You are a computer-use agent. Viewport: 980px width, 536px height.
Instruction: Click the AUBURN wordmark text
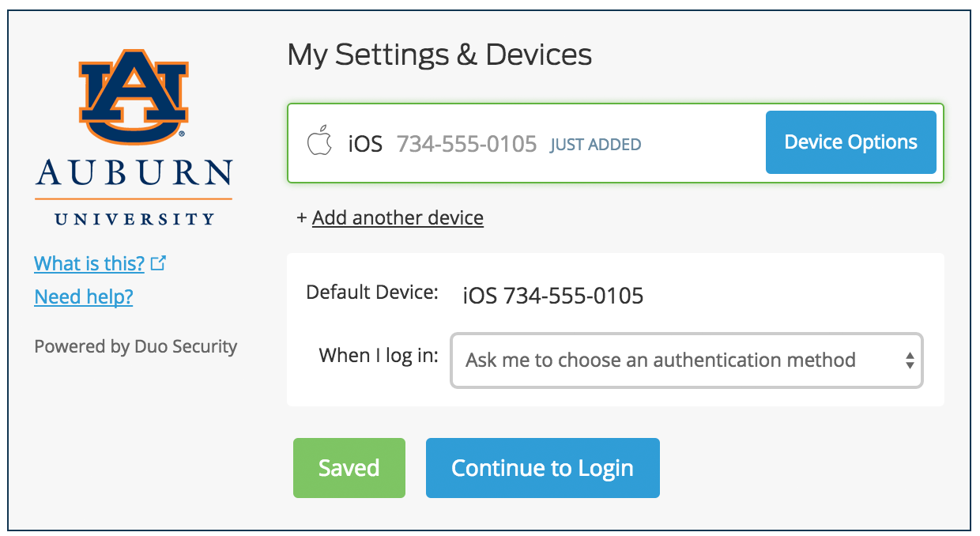pyautogui.click(x=134, y=172)
